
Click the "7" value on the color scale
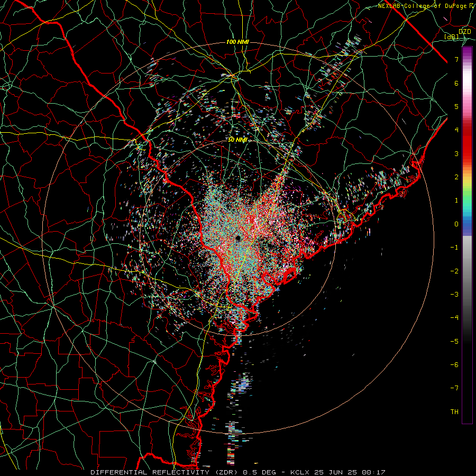click(456, 60)
